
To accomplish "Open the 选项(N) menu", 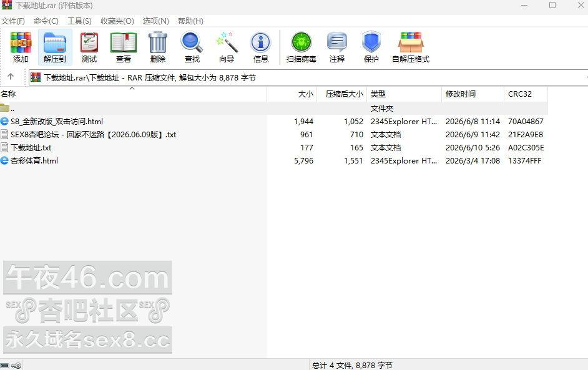I will 156,21.
